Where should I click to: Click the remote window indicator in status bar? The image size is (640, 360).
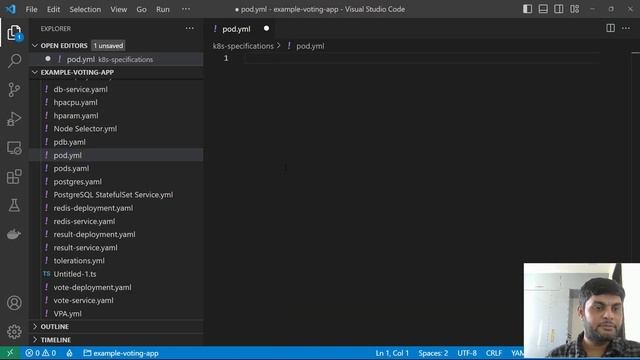pos(10,353)
